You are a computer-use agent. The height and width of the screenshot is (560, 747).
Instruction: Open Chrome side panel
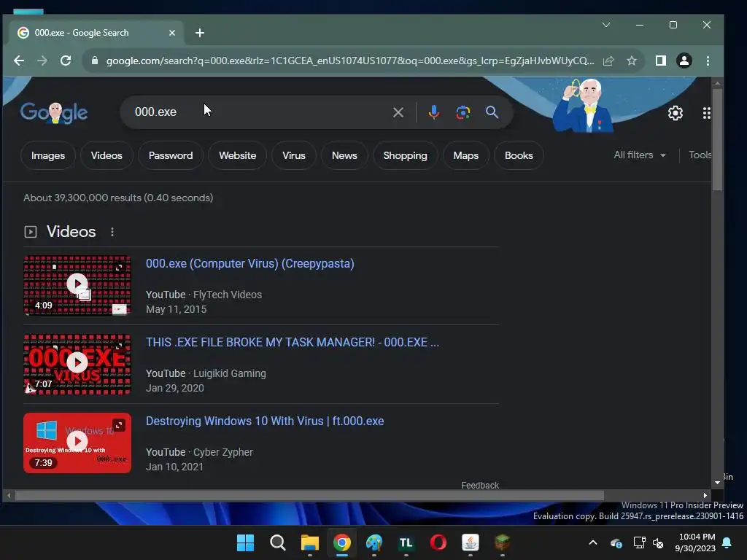(660, 61)
